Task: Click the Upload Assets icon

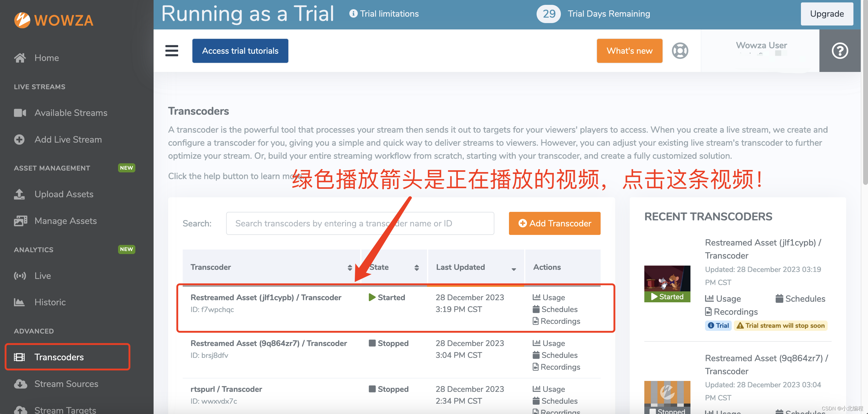Action: (x=19, y=194)
